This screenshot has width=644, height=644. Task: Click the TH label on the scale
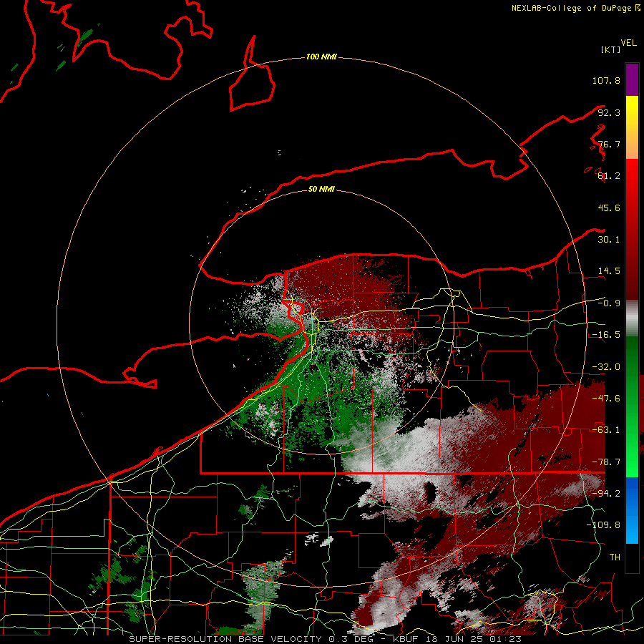pyautogui.click(x=615, y=557)
